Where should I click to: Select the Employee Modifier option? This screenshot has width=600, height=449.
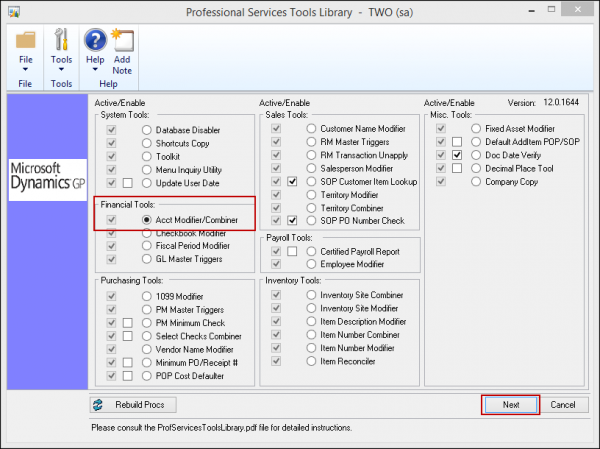click(311, 264)
